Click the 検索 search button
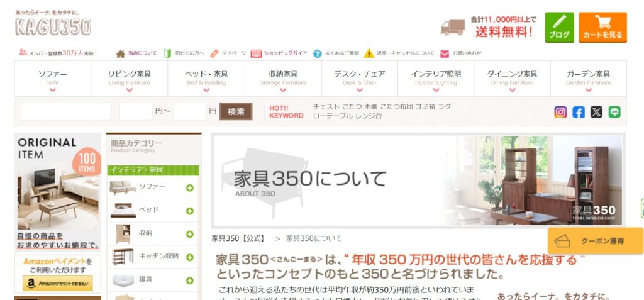 (236, 111)
